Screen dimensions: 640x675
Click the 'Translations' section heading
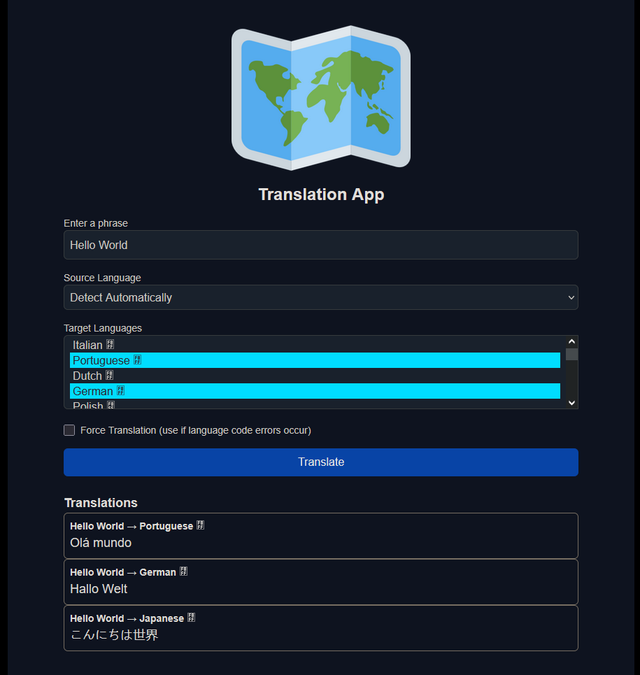tap(101, 503)
